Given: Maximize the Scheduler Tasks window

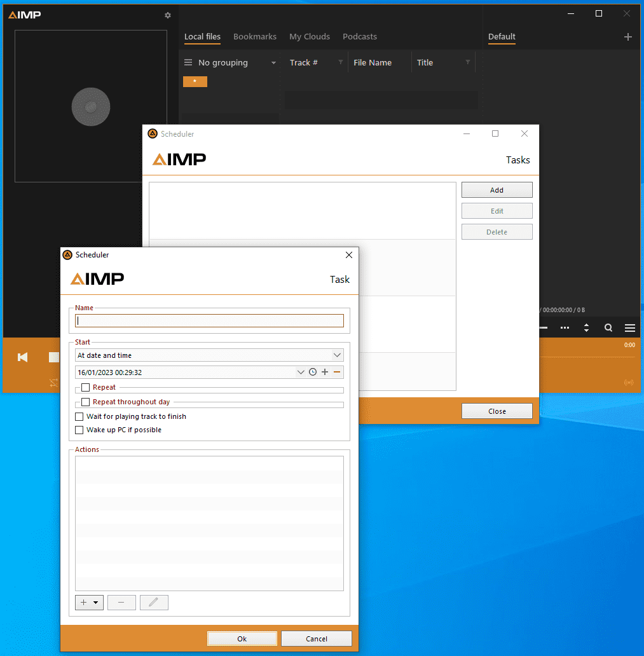Looking at the screenshot, I should pos(495,133).
